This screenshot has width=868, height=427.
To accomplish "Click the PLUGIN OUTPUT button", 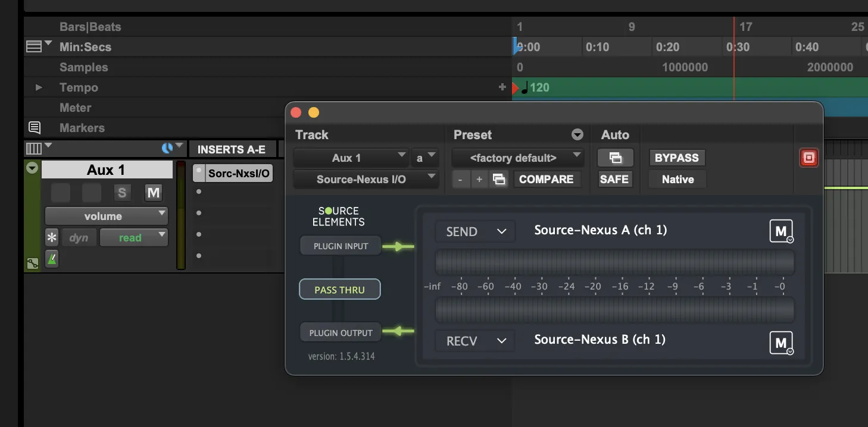I will coord(341,332).
